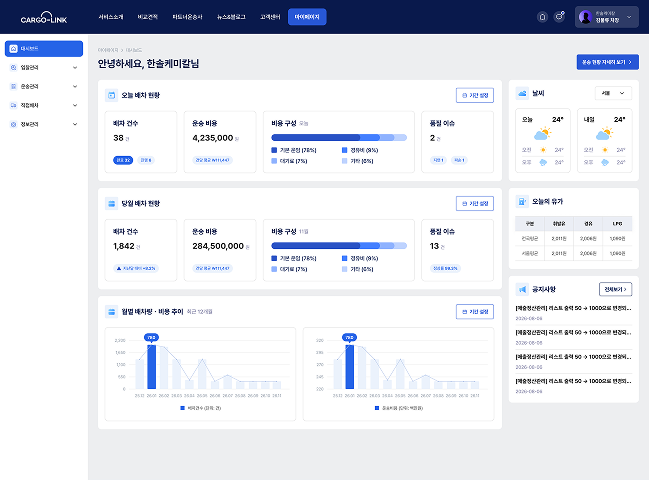
Task: Click the today's dispatch count 38
Action: click(118, 138)
